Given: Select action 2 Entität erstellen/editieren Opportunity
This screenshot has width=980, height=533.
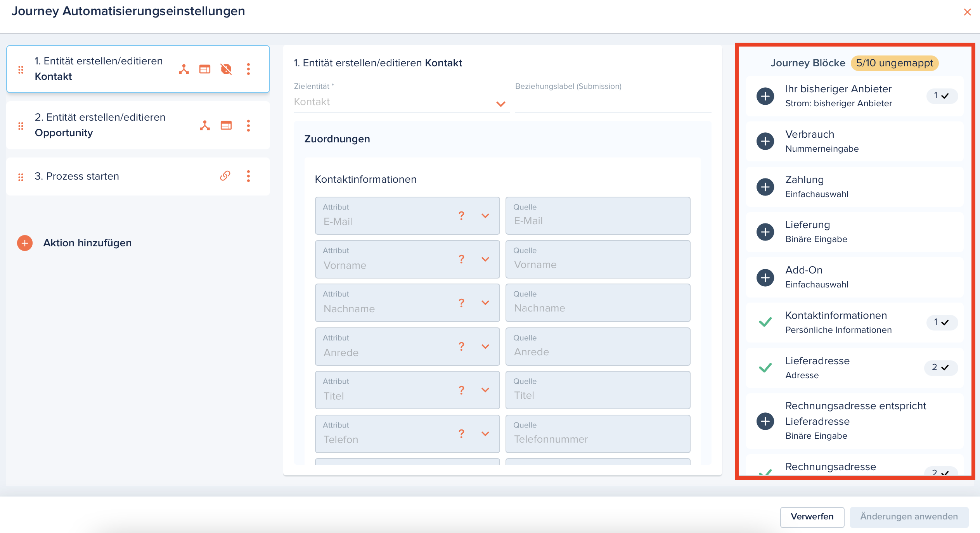Looking at the screenshot, I should 138,125.
